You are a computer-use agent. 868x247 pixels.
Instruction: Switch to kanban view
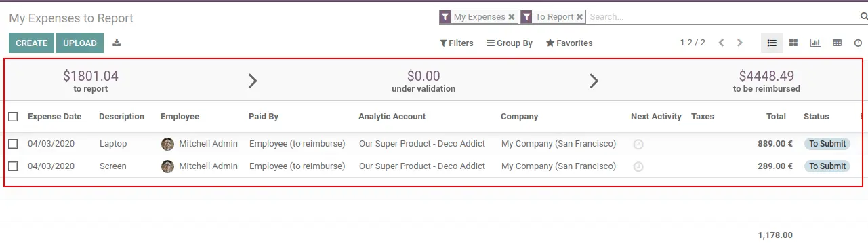click(793, 43)
